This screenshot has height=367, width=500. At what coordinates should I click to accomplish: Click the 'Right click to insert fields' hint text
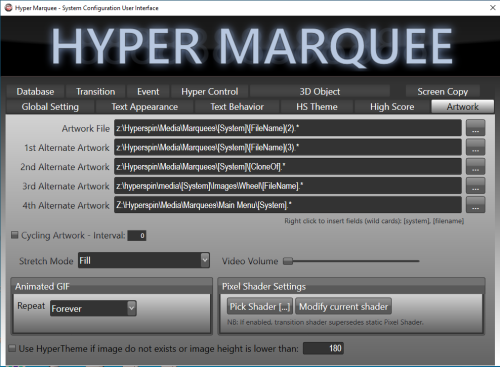click(x=374, y=221)
